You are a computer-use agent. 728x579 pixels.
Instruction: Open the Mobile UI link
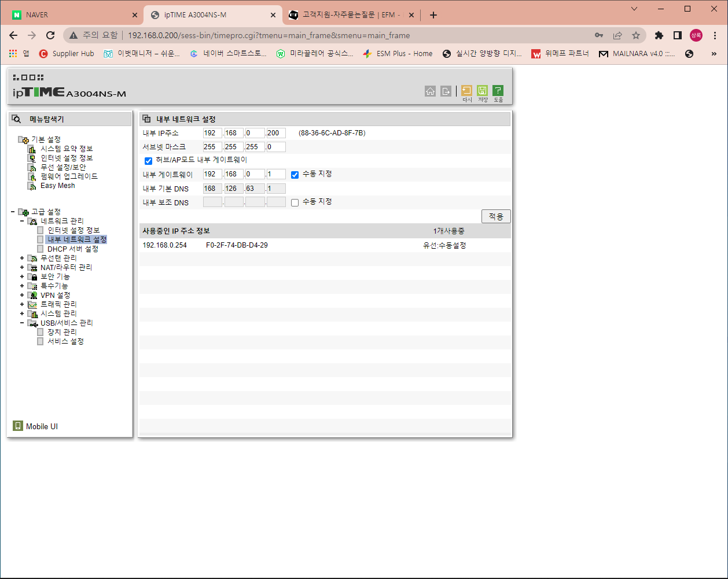tap(42, 426)
